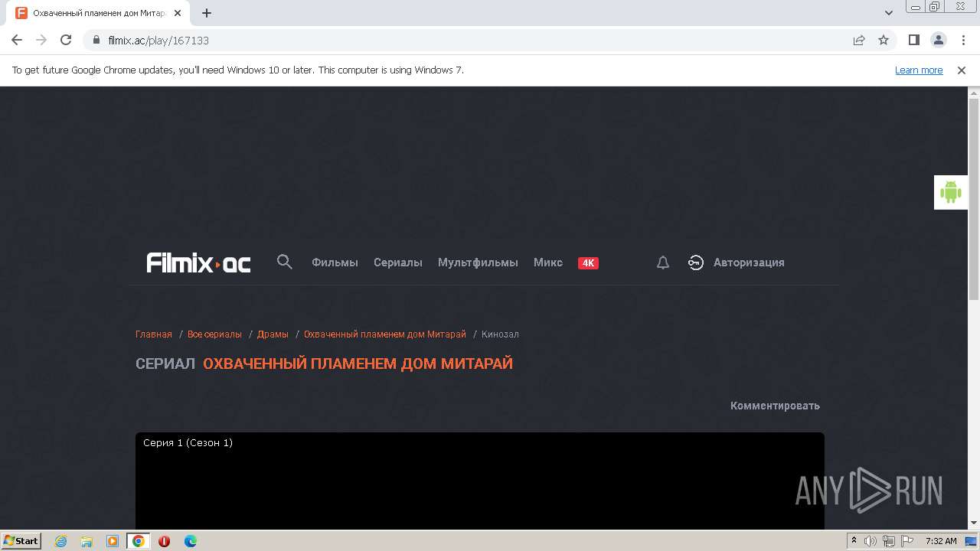
Task: Click the Learn more link in info bar
Action: tap(919, 70)
